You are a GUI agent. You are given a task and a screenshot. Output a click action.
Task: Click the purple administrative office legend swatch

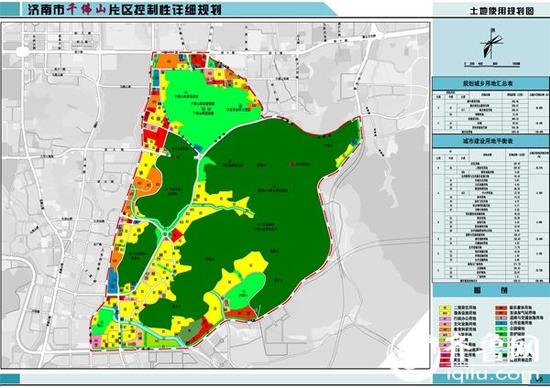pyautogui.click(x=445, y=319)
